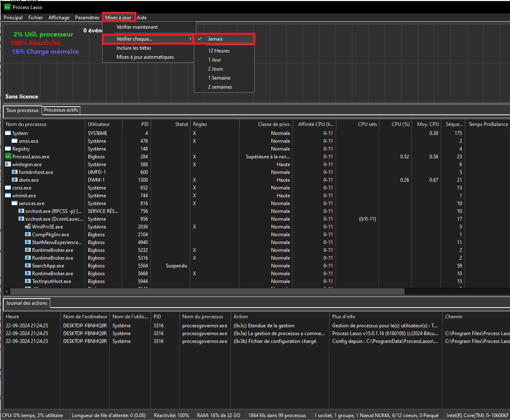Open the Paramètres menu
The width and height of the screenshot is (510, 420).
pos(87,18)
